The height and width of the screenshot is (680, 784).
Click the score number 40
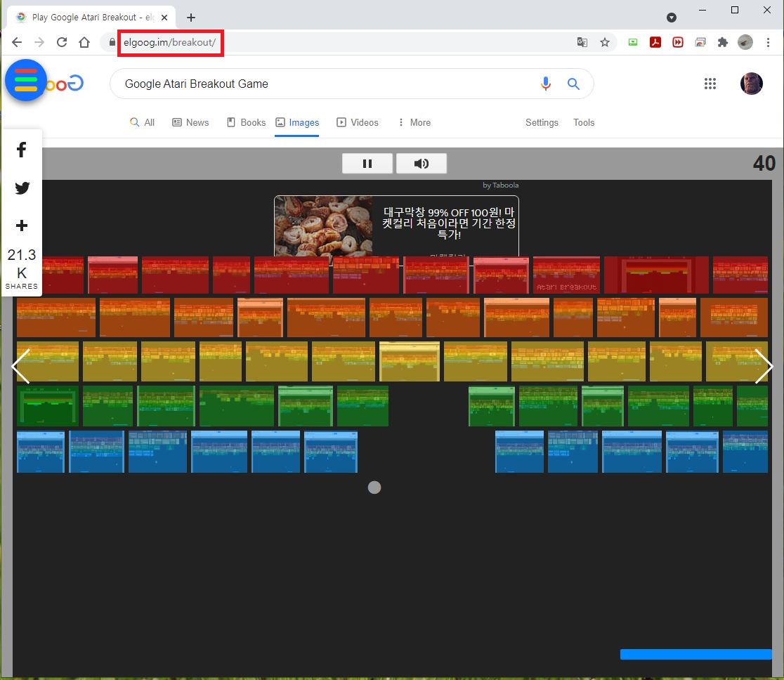tap(764, 164)
